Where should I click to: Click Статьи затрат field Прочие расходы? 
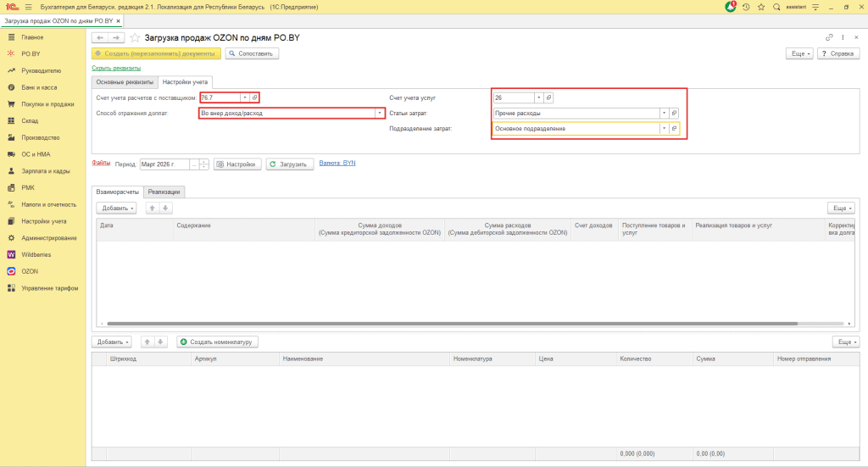pyautogui.click(x=576, y=113)
